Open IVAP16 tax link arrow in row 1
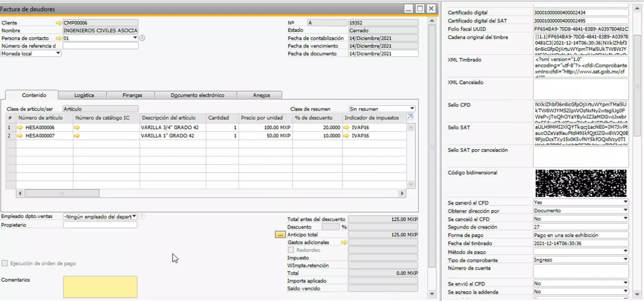 (x=346, y=128)
